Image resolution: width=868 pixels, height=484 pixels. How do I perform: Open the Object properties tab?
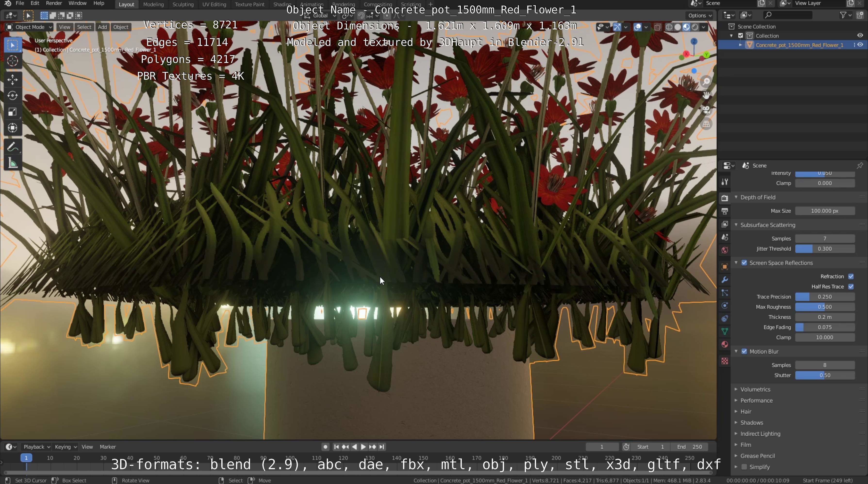coord(725,267)
